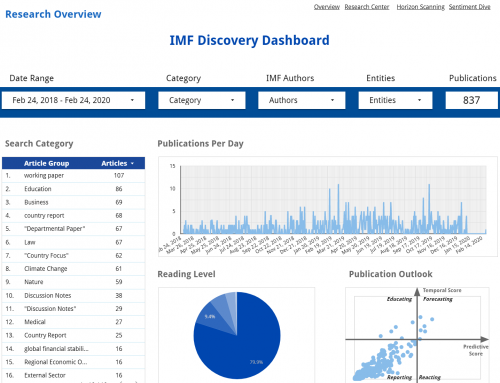Select the 'Climate Change' row

[73, 269]
